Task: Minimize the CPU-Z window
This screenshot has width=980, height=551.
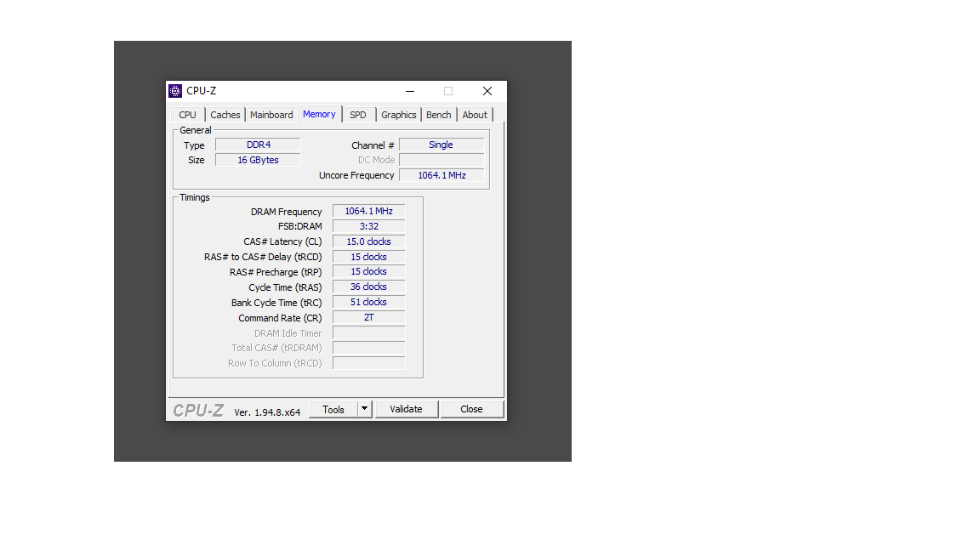Action: pos(410,91)
